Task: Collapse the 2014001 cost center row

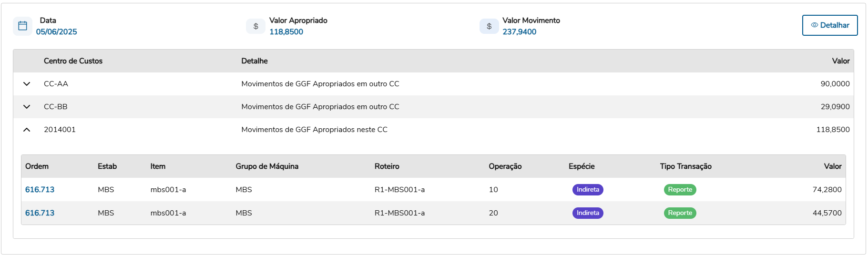Action: coord(27,130)
